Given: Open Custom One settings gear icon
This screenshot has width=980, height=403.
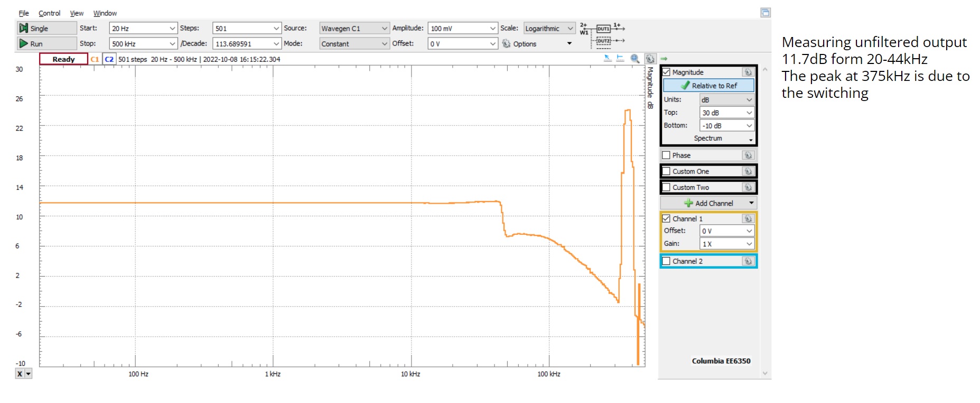Looking at the screenshot, I should click(x=748, y=171).
